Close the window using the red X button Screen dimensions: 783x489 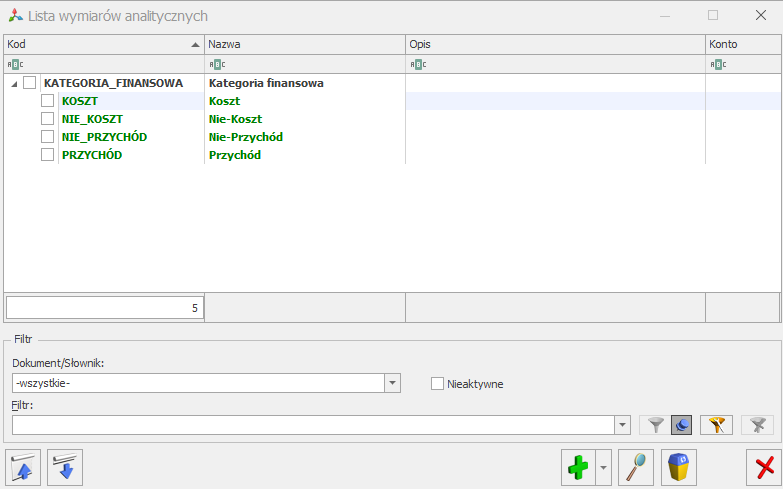(x=764, y=468)
